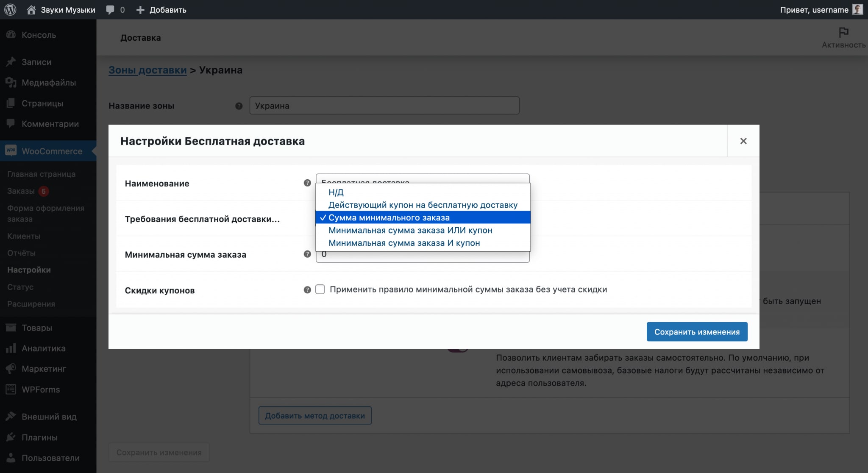The image size is (868, 473).
Task: Open Звуки Музыки site link
Action: (x=68, y=10)
